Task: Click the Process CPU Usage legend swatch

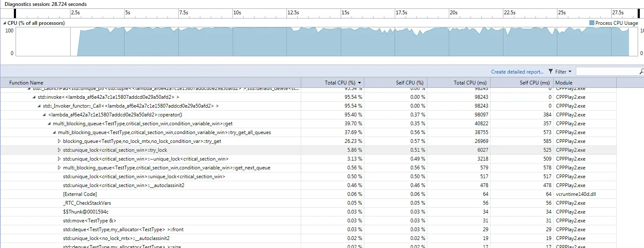Action: (x=592, y=23)
